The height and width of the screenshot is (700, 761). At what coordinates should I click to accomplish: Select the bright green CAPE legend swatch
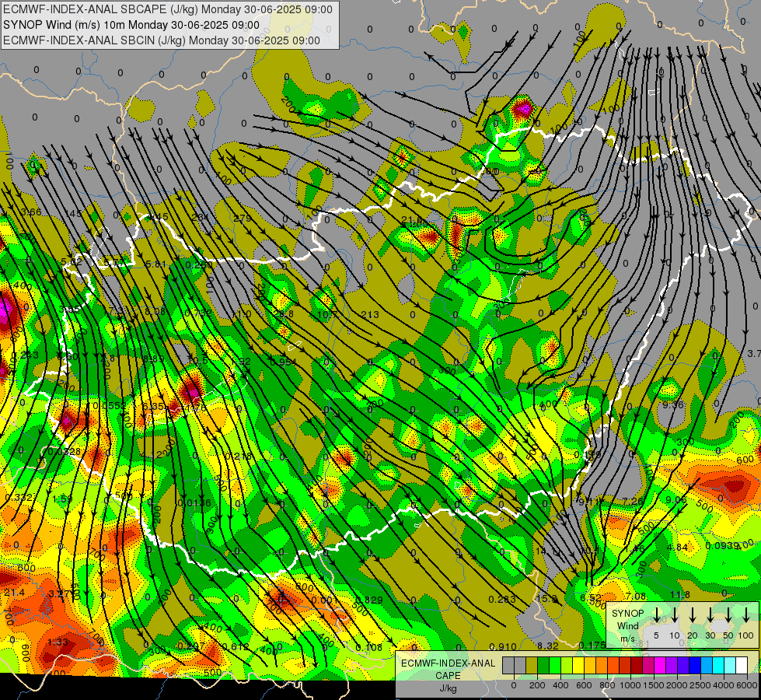[x=555, y=665]
